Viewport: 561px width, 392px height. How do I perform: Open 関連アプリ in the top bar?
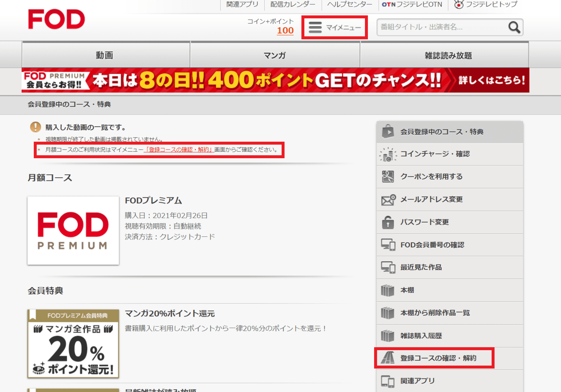click(242, 4)
